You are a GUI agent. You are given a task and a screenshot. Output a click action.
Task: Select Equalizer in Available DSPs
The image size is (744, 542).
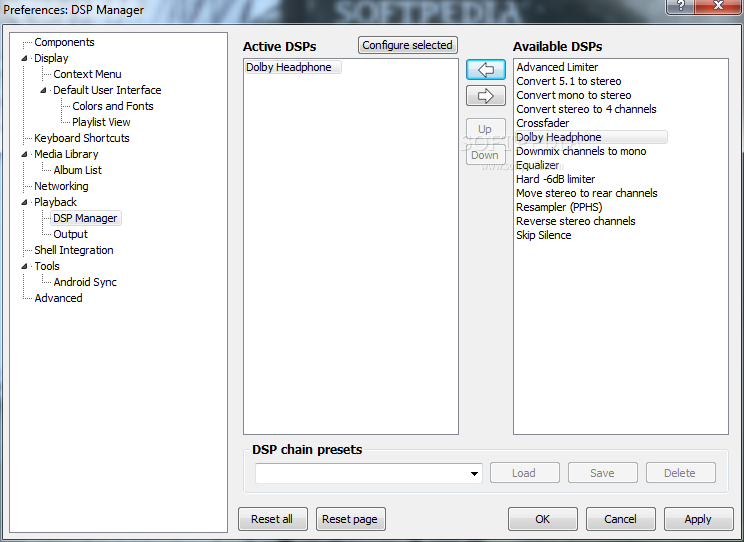[538, 165]
